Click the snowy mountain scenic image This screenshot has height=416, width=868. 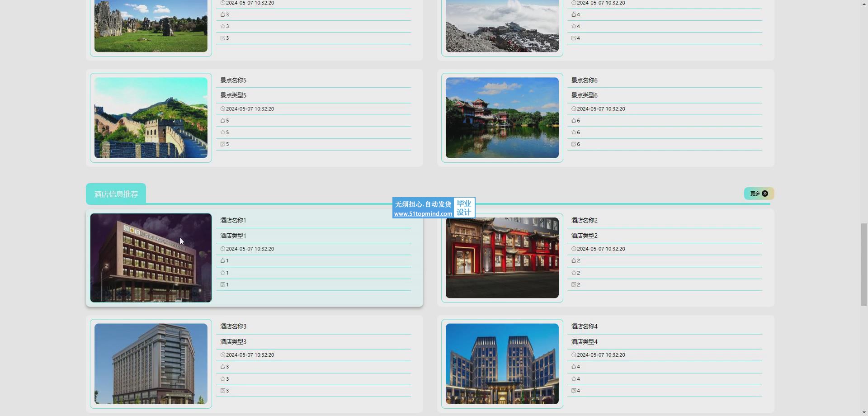(502, 26)
